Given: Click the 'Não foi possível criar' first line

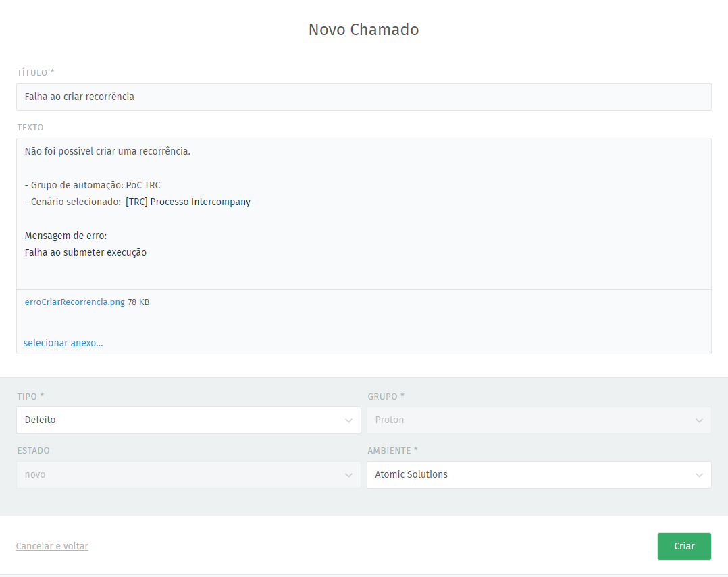Looking at the screenshot, I should point(107,151).
